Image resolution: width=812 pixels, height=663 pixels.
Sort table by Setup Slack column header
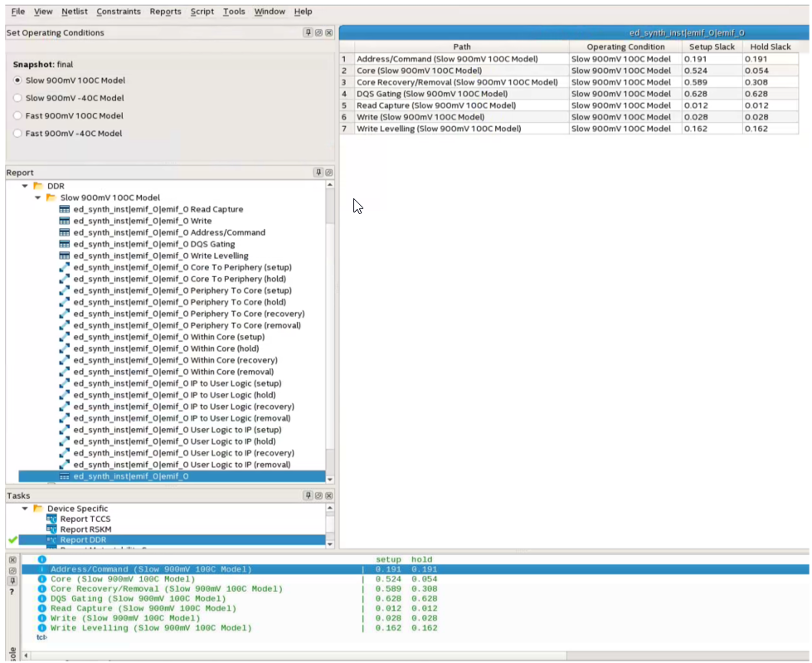tap(712, 47)
